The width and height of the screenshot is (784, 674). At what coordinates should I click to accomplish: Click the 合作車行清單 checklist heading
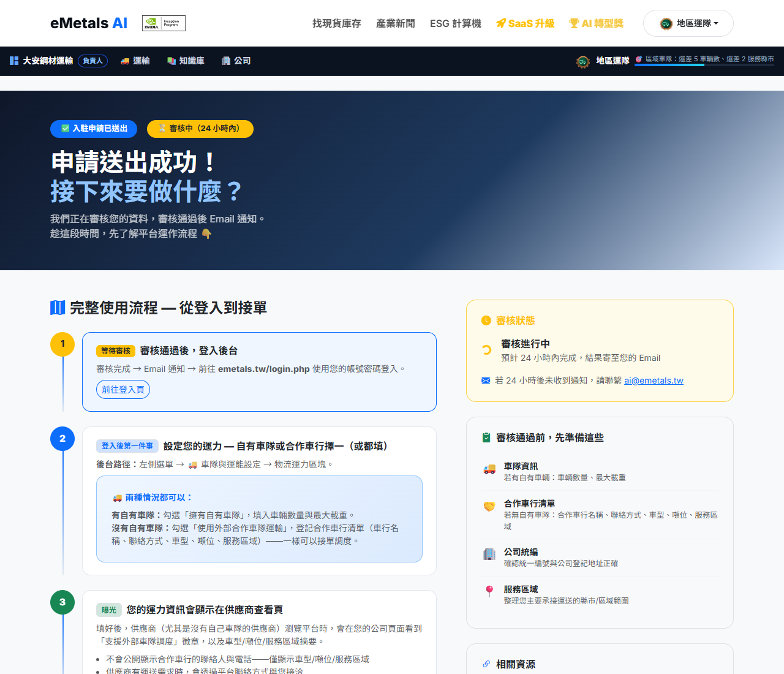tap(529, 504)
